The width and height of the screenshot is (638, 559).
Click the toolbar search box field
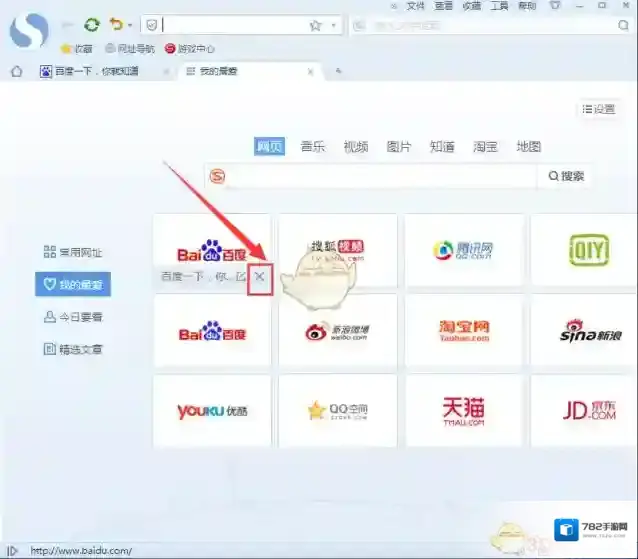coord(490,26)
